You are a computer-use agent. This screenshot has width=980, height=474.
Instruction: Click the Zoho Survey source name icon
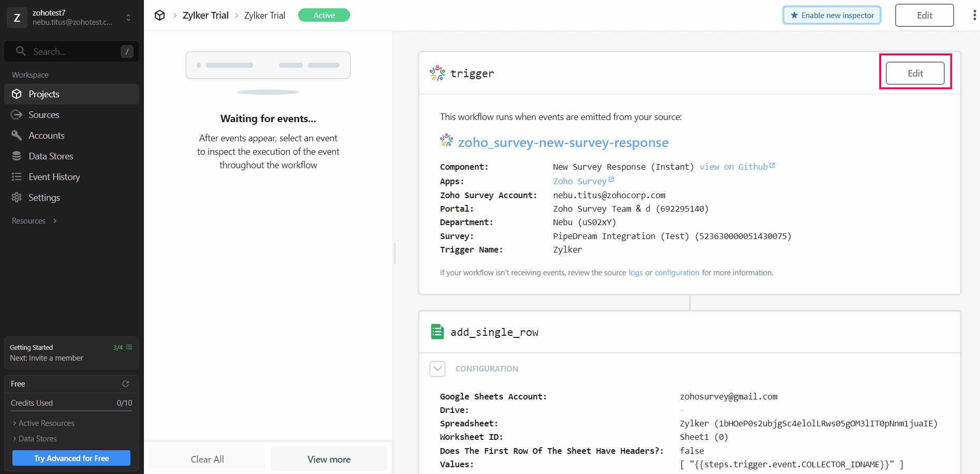point(446,140)
